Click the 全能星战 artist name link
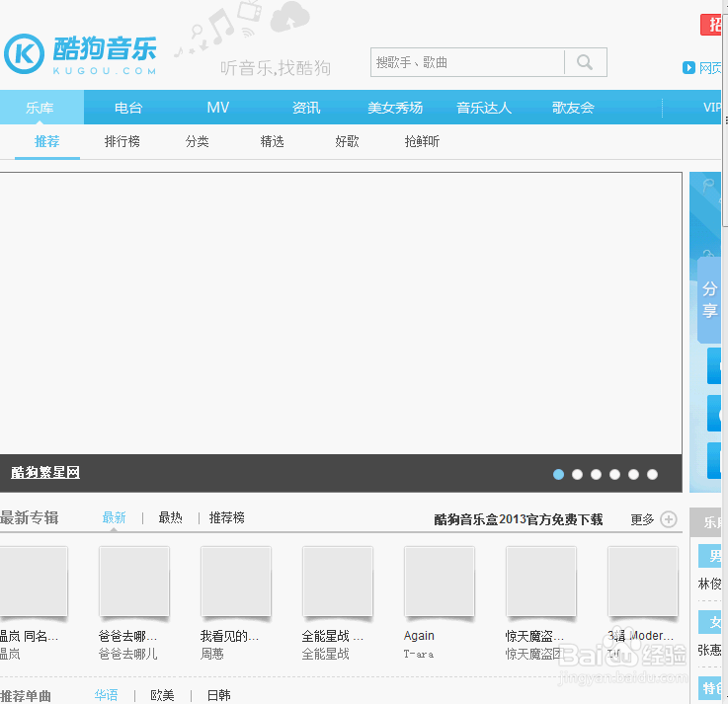Viewport: 728px width, 704px height. [x=325, y=654]
